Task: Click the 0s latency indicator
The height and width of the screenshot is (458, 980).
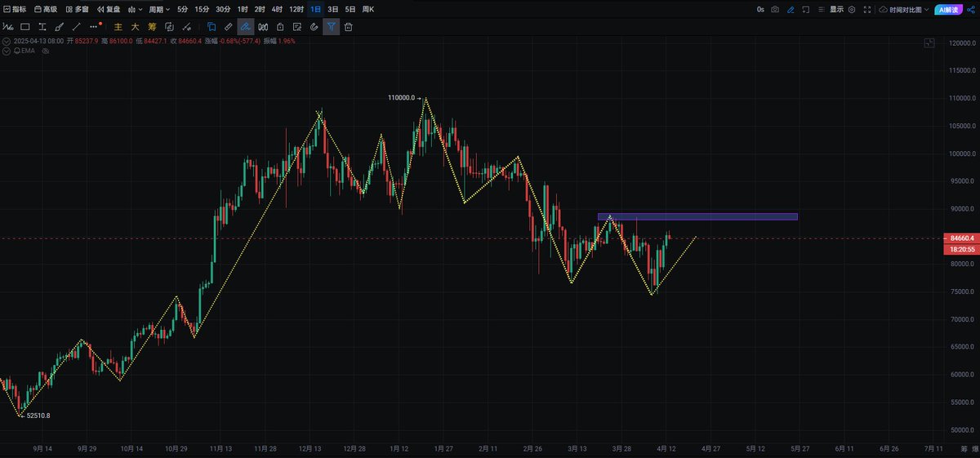Action: (x=760, y=9)
